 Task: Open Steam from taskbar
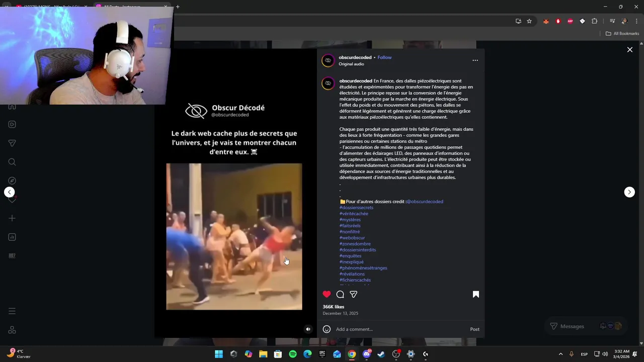381,354
